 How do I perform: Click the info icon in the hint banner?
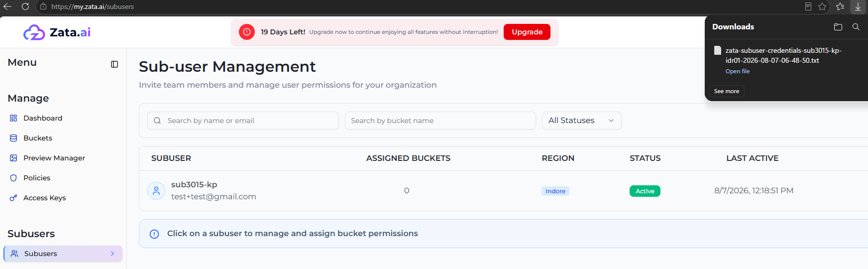coord(154,234)
